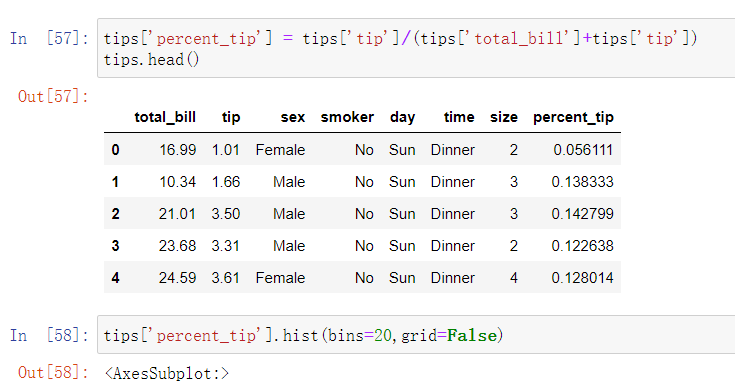
Task: Click the day column header
Action: point(402,117)
